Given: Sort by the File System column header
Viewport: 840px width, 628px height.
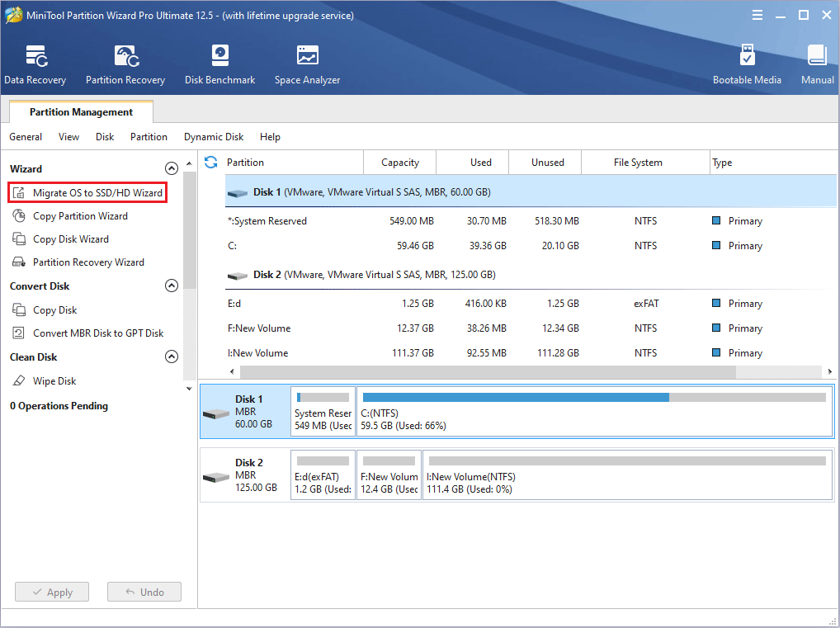Looking at the screenshot, I should 645,163.
